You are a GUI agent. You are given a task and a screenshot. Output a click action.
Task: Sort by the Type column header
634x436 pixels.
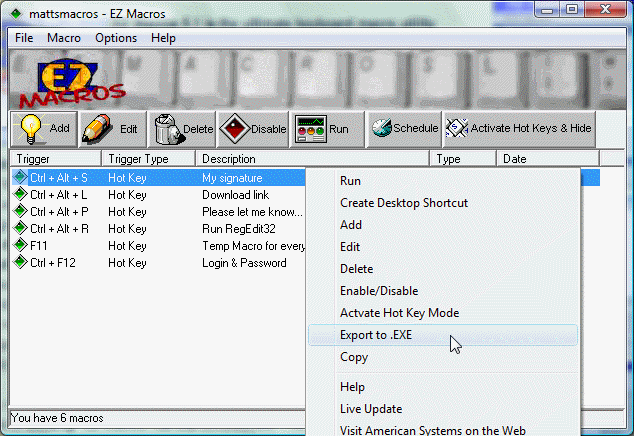(463, 159)
